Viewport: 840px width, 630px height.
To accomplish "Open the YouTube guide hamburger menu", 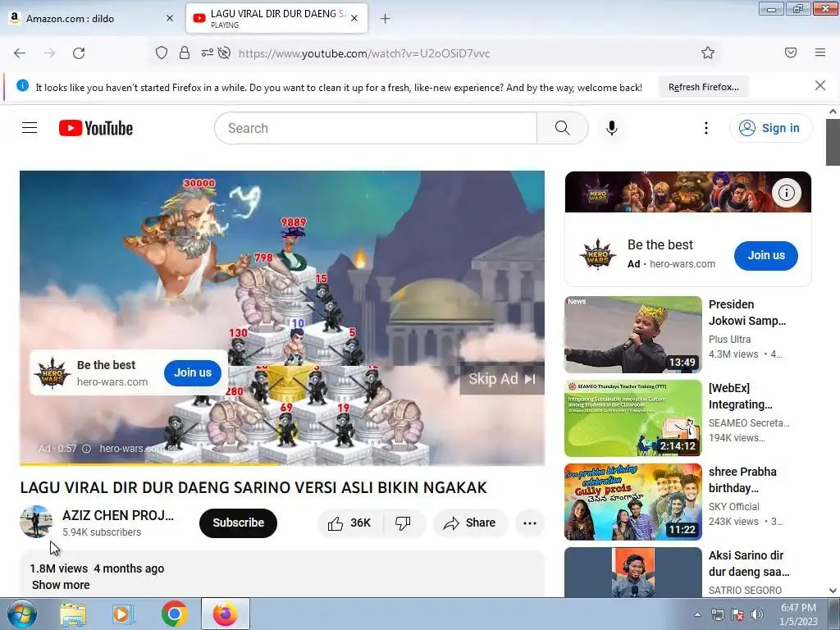I will 30,128.
